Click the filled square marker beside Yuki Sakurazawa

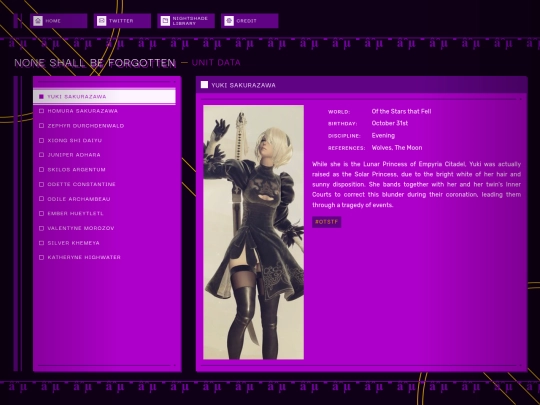41,97
